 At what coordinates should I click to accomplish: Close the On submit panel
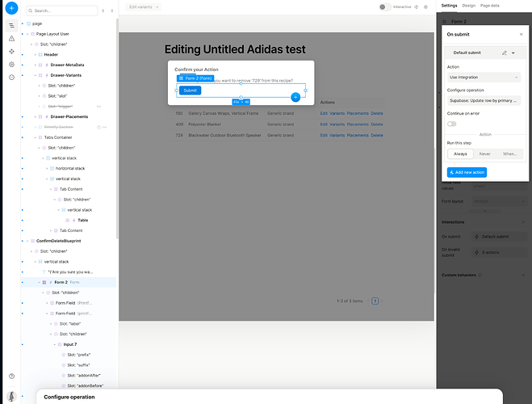(522, 34)
